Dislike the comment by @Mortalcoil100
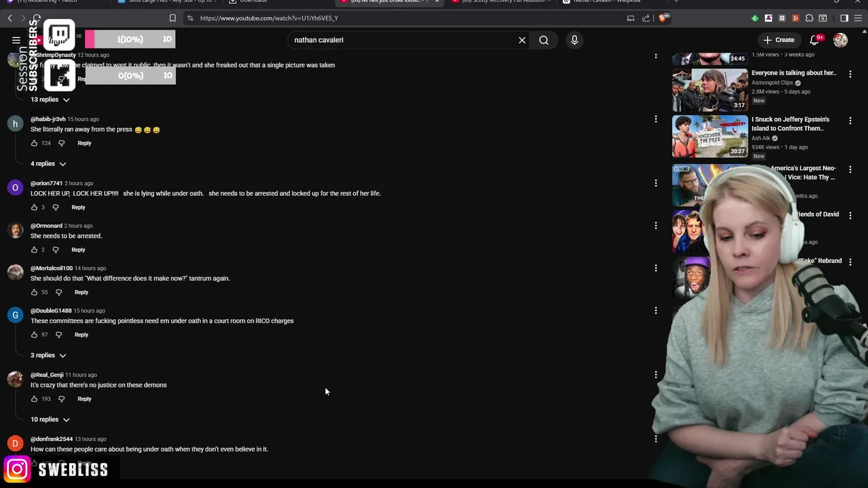This screenshot has height=488, width=868. pyautogui.click(x=58, y=292)
